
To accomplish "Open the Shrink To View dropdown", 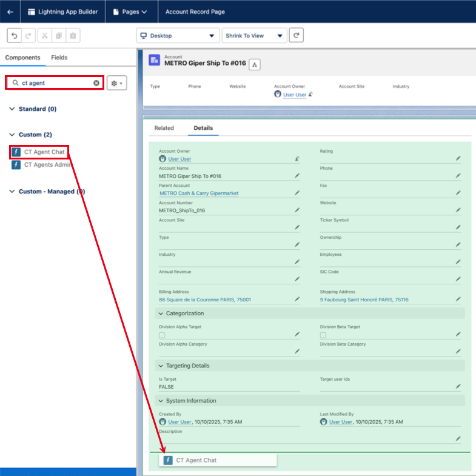I will [x=254, y=36].
